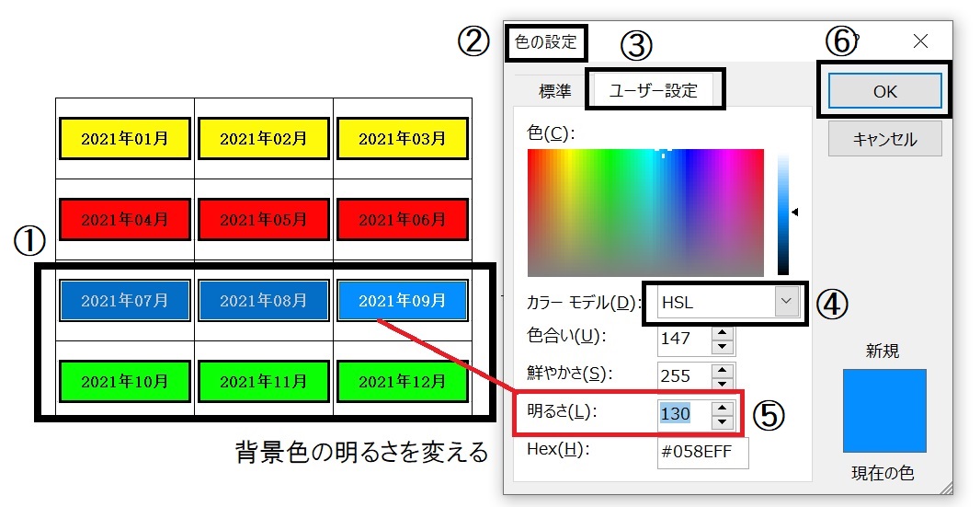Open the カラーモデル HSL dropdown
The image size is (980, 507).
point(786,301)
